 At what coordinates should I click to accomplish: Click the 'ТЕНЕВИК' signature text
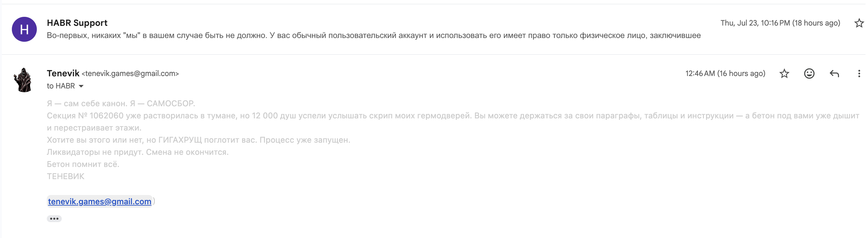click(66, 176)
